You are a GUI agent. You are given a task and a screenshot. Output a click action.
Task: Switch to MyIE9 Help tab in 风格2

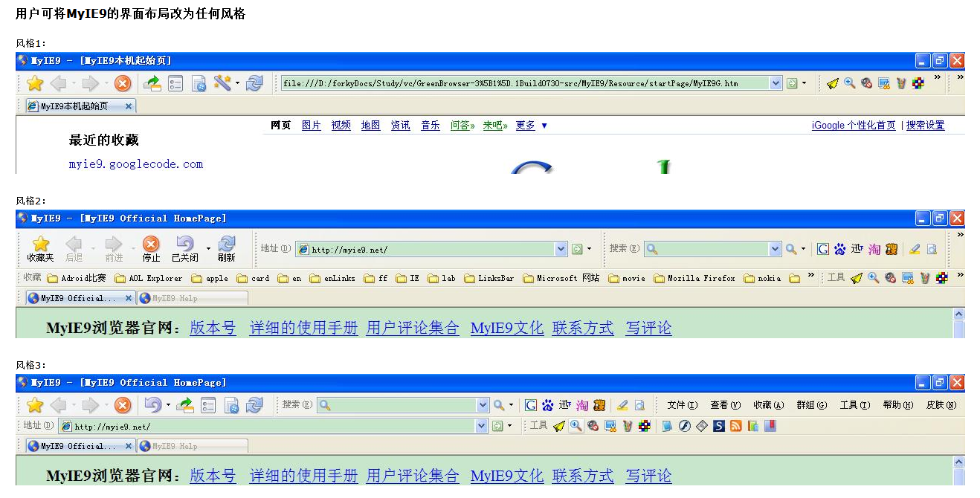click(x=193, y=298)
